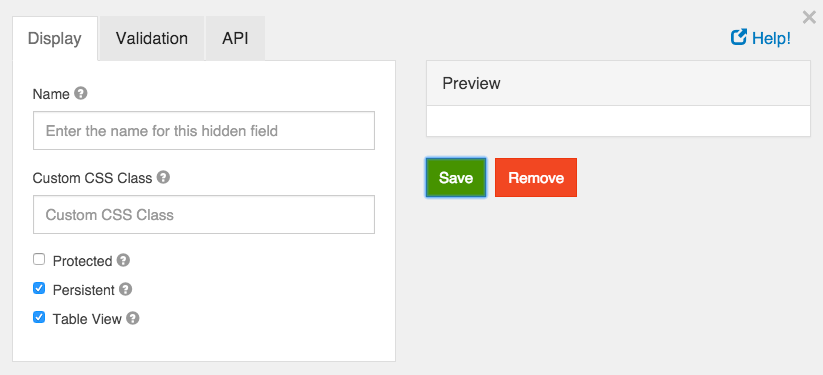Select the Display tab
823x375 pixels.
pyautogui.click(x=55, y=38)
